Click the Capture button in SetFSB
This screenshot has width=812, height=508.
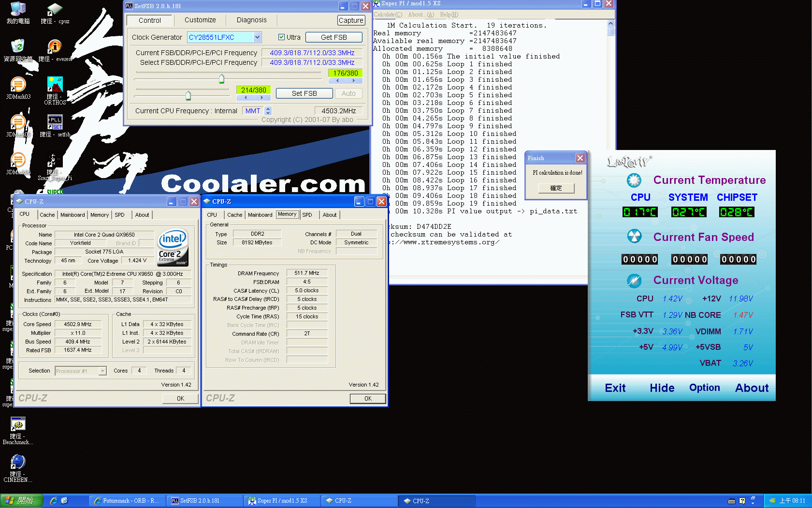[351, 20]
